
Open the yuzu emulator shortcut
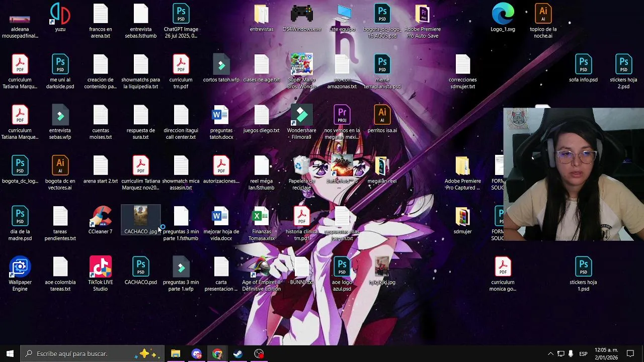tap(60, 18)
